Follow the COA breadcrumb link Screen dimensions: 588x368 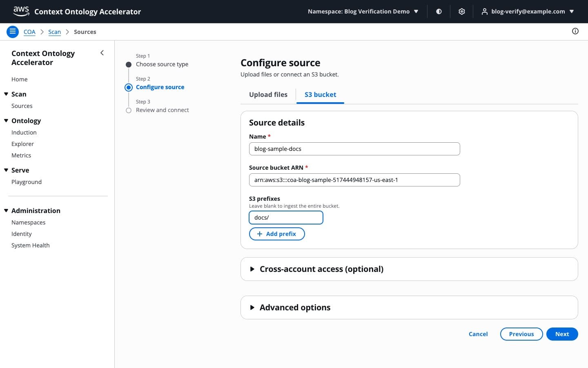pos(29,32)
